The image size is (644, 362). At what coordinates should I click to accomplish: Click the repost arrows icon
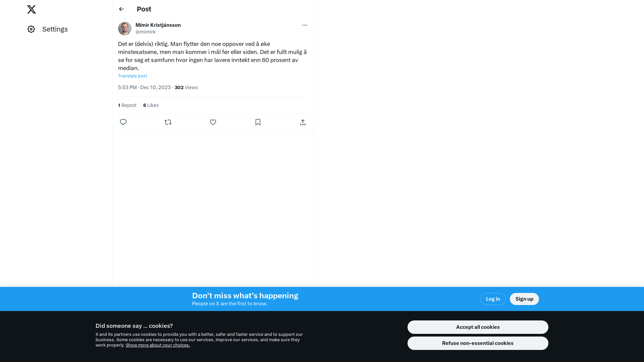point(168,122)
